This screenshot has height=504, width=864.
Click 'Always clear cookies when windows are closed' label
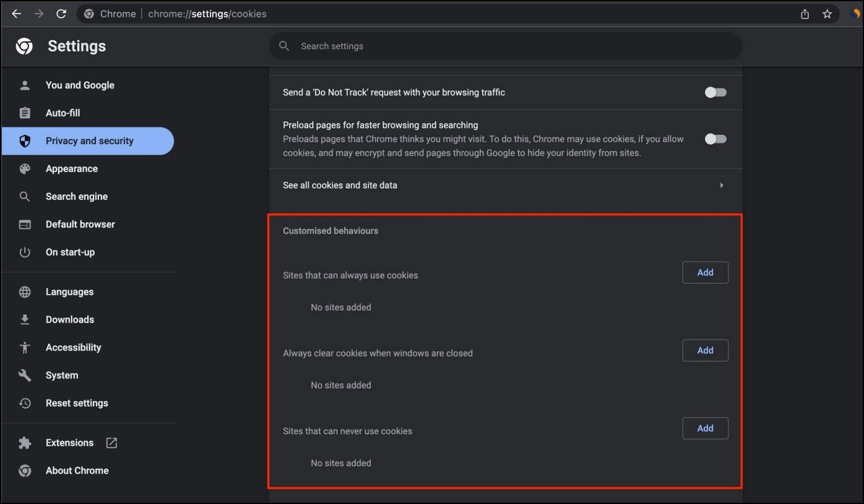click(378, 353)
